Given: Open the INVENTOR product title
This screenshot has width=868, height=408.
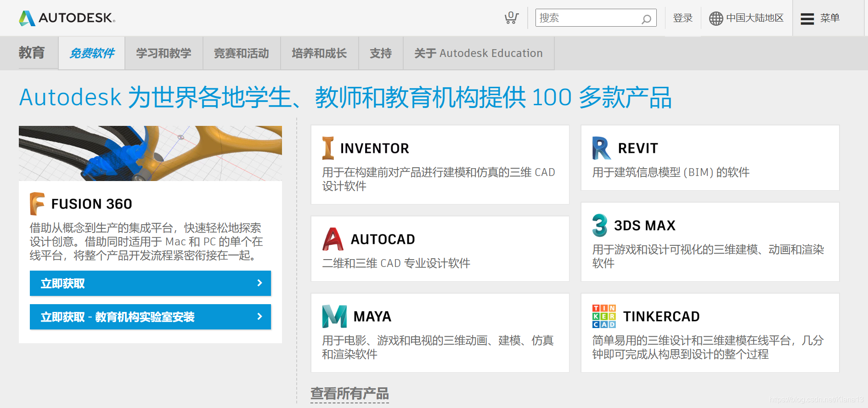Looking at the screenshot, I should [375, 148].
